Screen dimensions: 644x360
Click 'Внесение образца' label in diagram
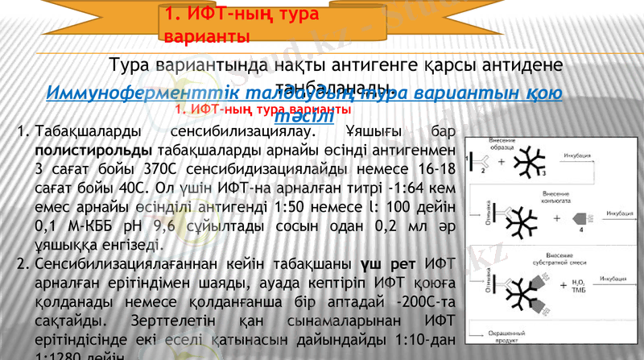point(502,144)
